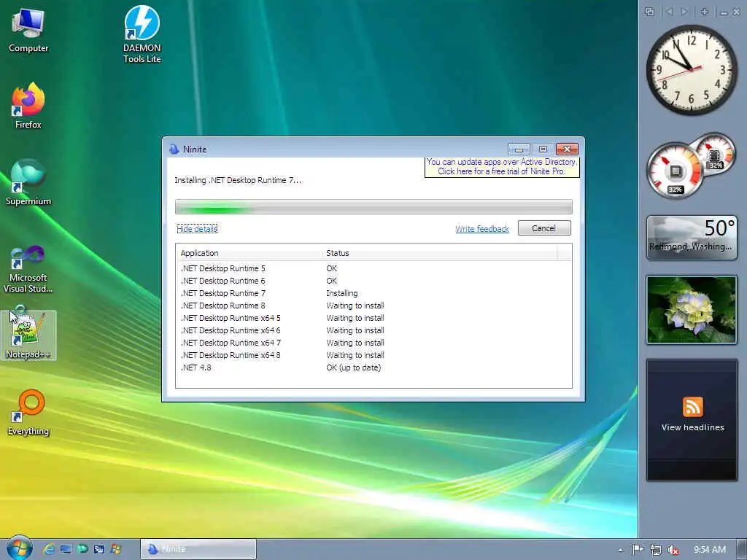The height and width of the screenshot is (560, 747).
Task: Cancel the Ninite installation
Action: tap(543, 228)
